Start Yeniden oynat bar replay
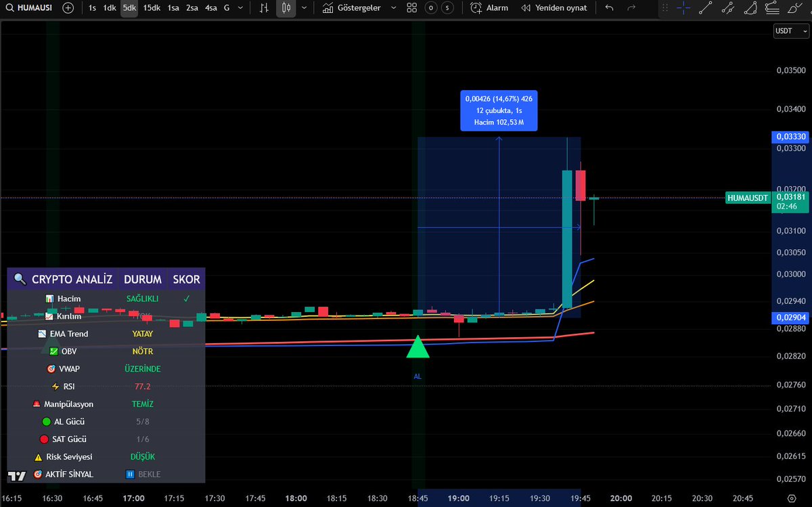This screenshot has width=812, height=507. pyautogui.click(x=554, y=8)
